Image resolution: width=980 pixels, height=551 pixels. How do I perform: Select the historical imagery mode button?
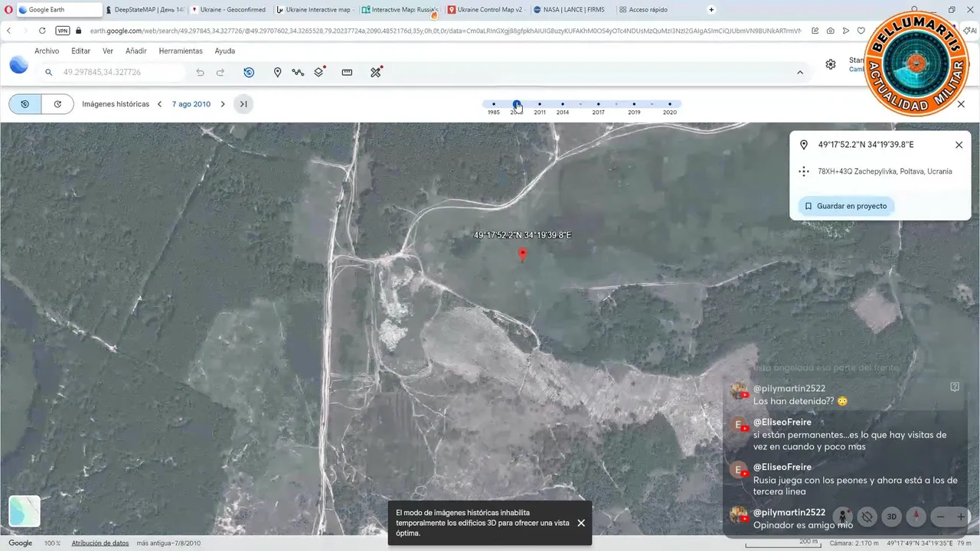[25, 104]
